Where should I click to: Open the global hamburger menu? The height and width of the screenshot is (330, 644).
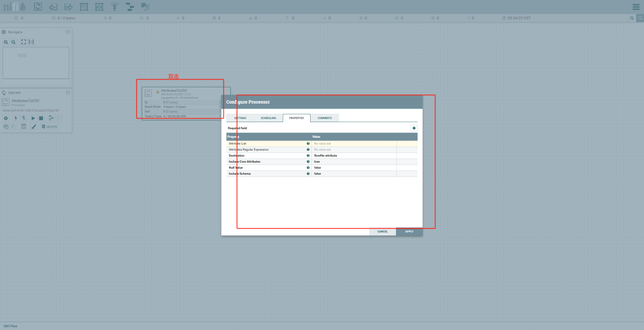pyautogui.click(x=636, y=7)
